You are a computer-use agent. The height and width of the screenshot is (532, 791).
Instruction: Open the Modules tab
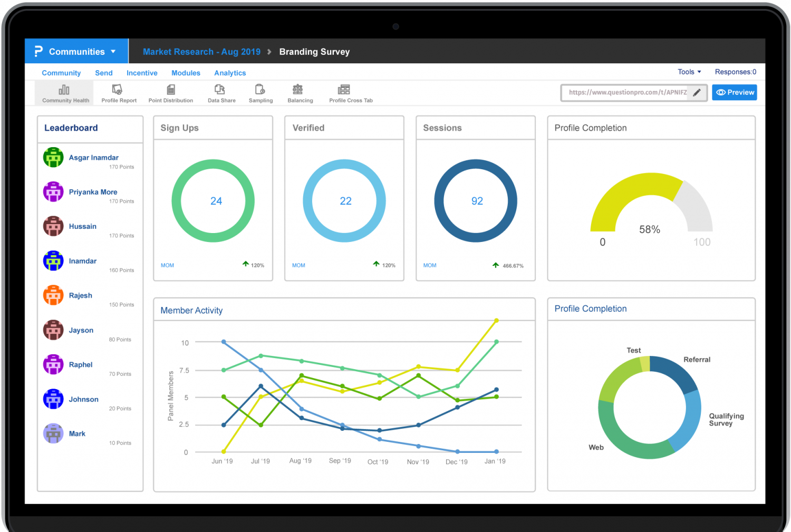186,73
